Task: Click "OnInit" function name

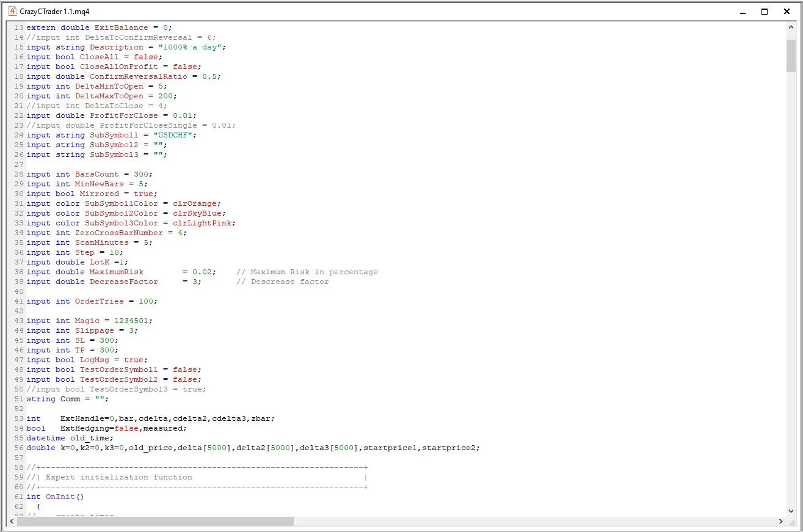Action: (x=60, y=497)
